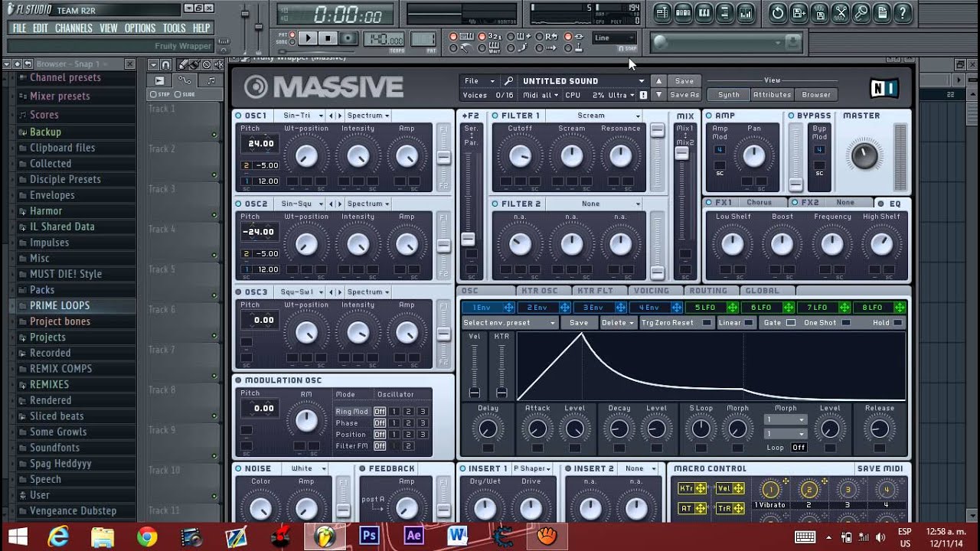Open the piano roll icon in toolbar
Screen dimensions: 980x551
[x=704, y=12]
